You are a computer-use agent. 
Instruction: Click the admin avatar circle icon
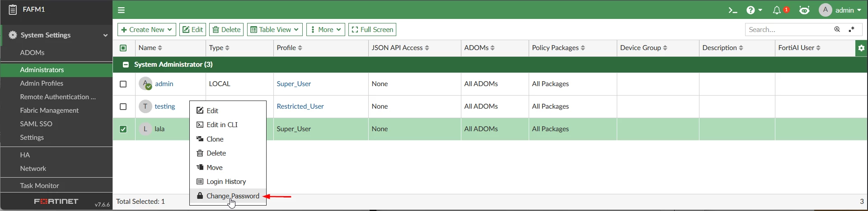pos(826,10)
